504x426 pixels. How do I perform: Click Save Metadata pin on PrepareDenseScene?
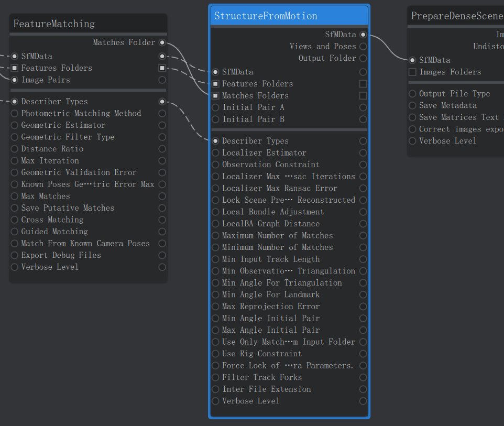coord(412,105)
